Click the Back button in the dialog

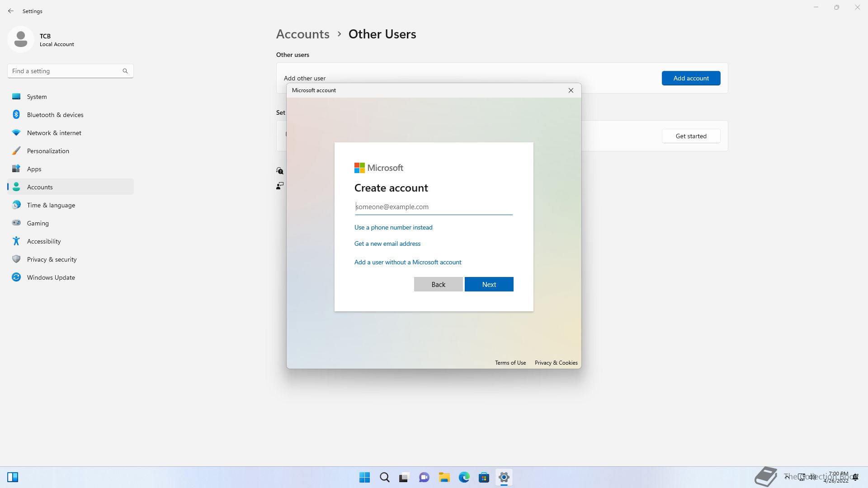(438, 284)
